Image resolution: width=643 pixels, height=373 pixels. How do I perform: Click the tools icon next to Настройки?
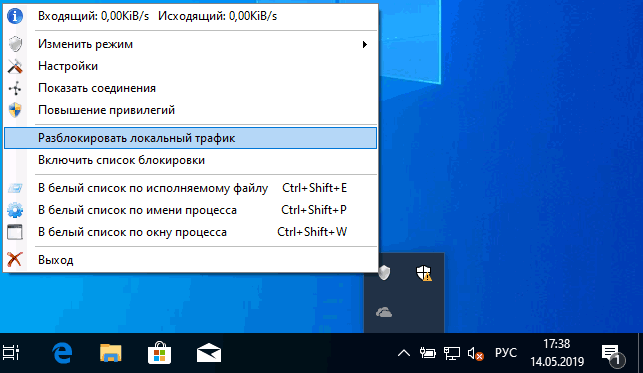(15, 66)
